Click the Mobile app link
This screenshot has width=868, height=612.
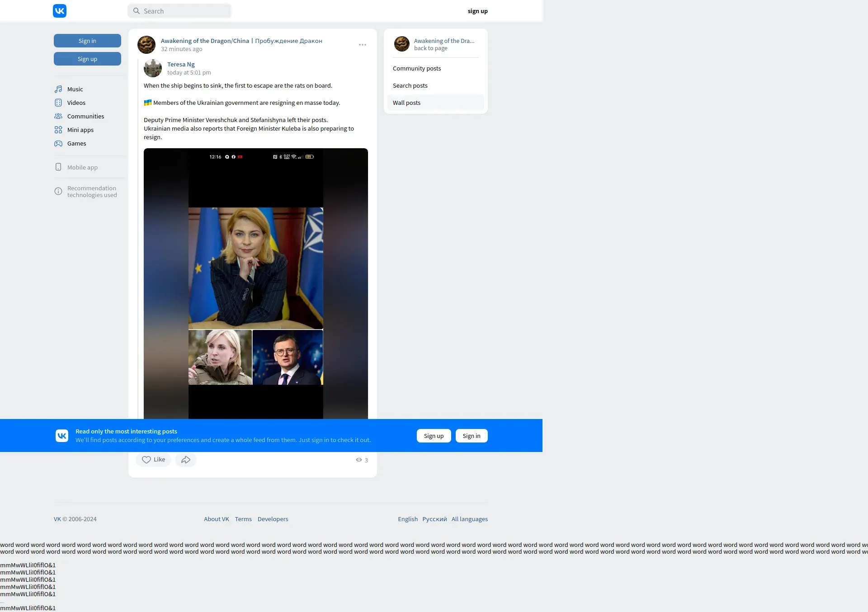click(82, 167)
